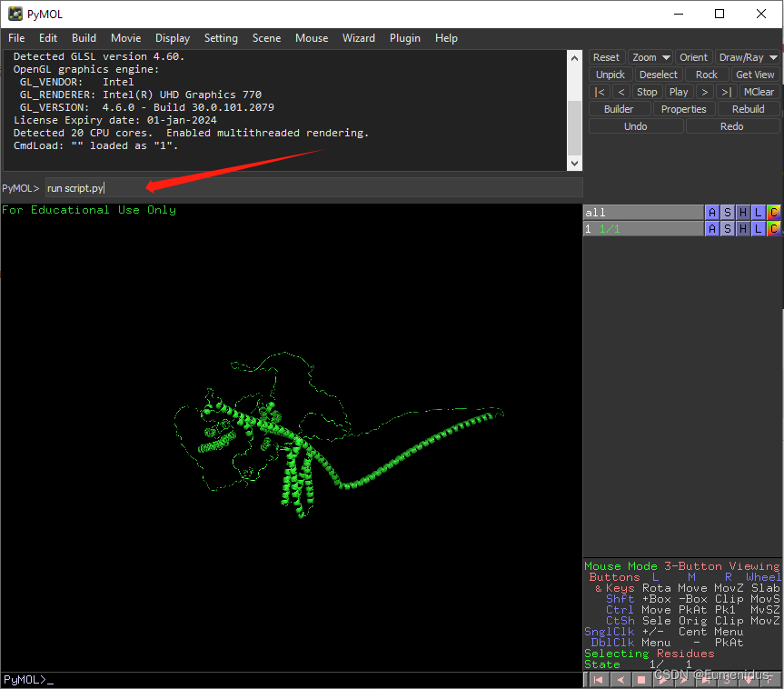
Task: Open the Show menu for the all row
Action: (728, 213)
